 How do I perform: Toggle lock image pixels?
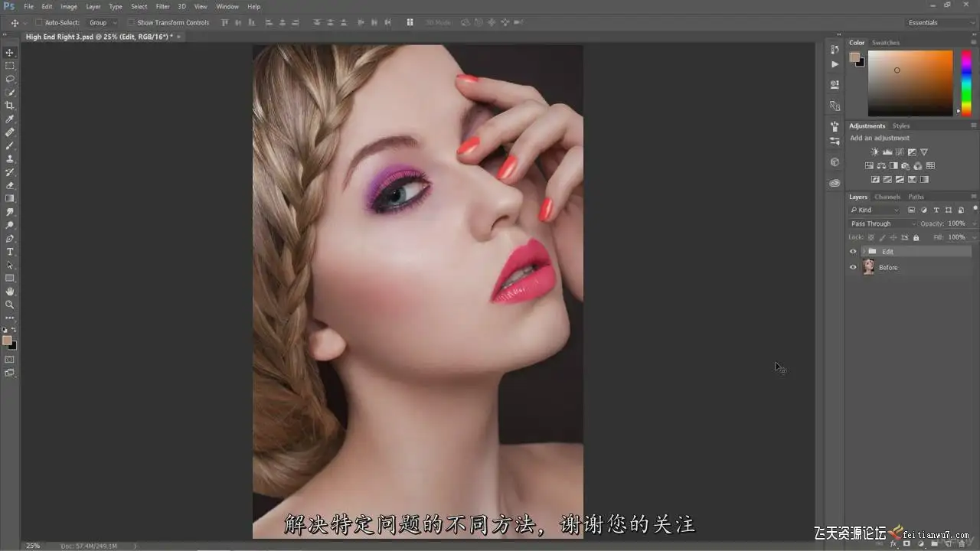[x=883, y=238]
